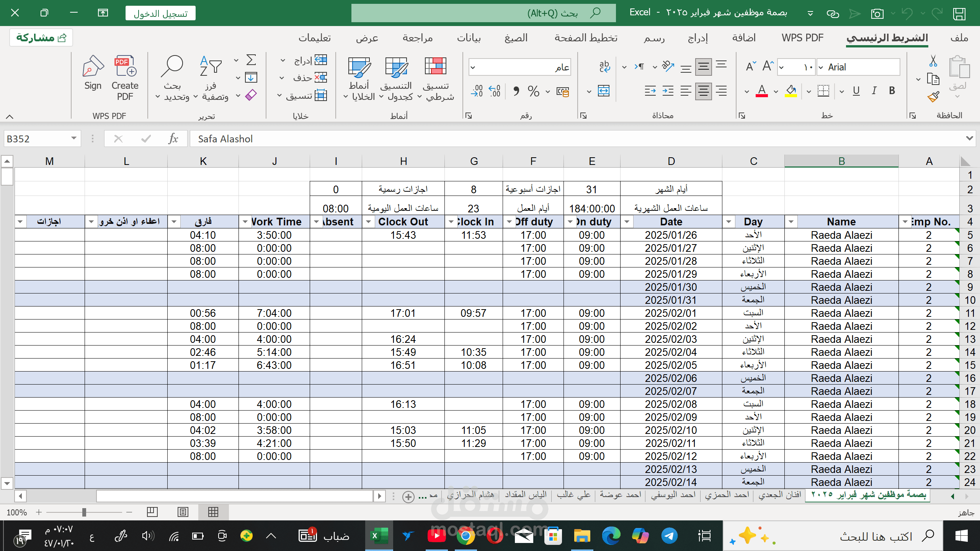
Task: Add a new sheet with plus icon
Action: [x=408, y=496]
